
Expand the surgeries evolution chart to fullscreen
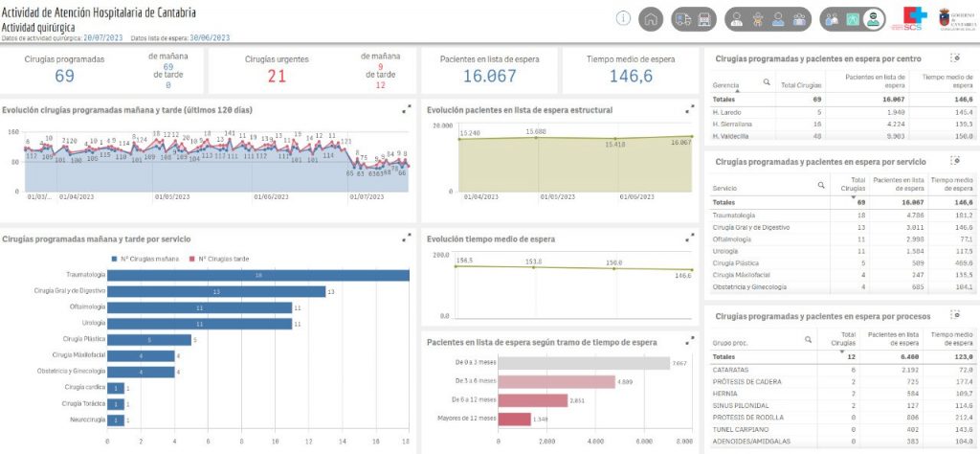407,110
